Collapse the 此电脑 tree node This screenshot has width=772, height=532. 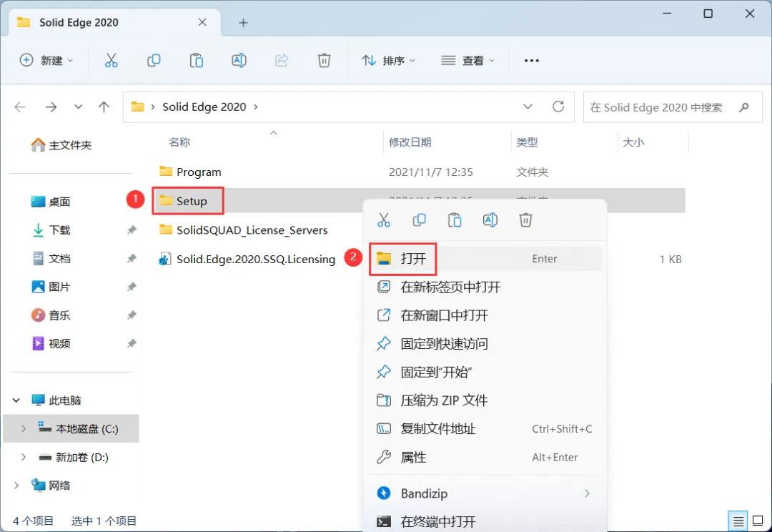16,400
